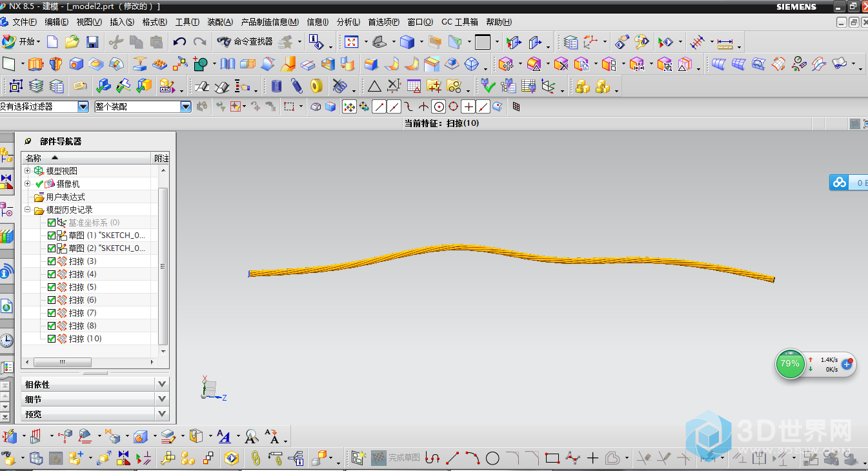Viewport: 868px width, 471px height.
Task: Toggle checkbox for 基准坐标系 (0)
Action: coord(52,223)
